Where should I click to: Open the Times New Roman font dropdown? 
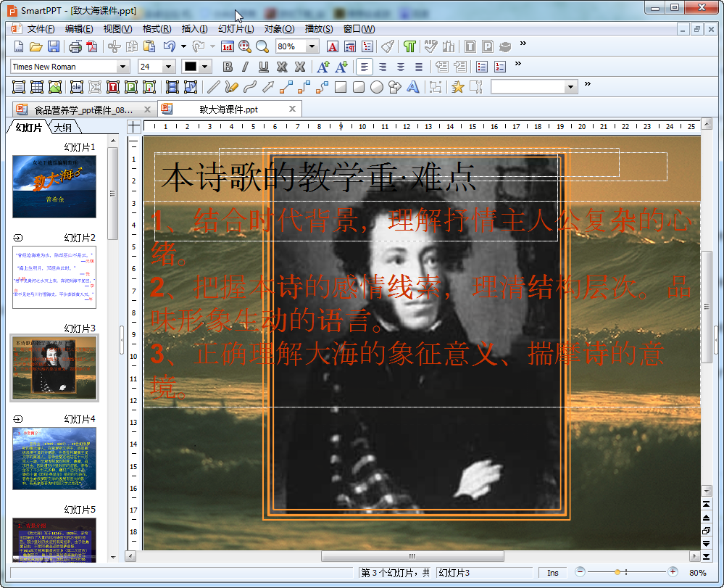[122, 67]
